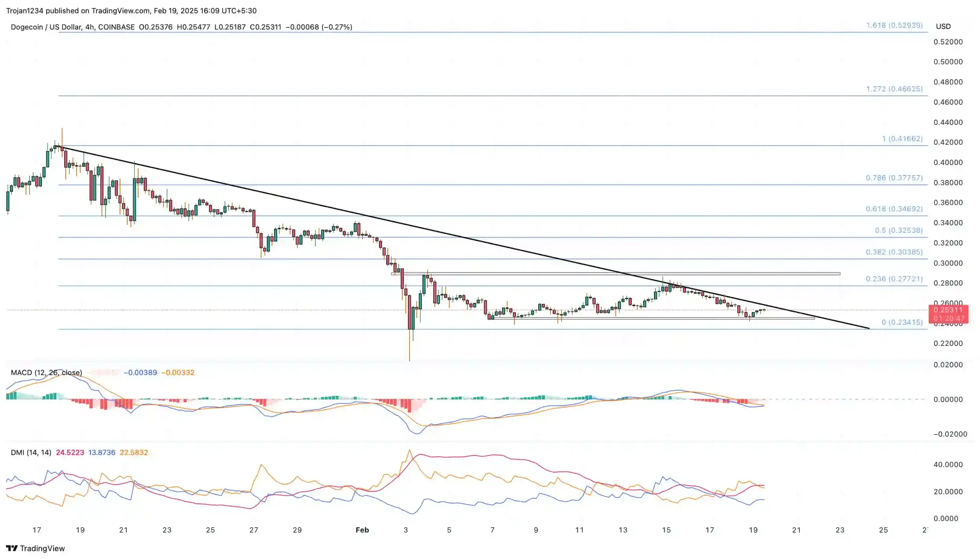The height and width of the screenshot is (559, 980).
Task: Click the Fibonacci label 0.5 (0.32538)
Action: coord(898,230)
